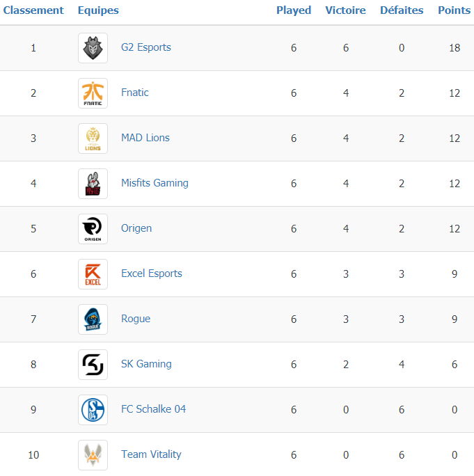The width and height of the screenshot is (474, 476).
Task: Select the Misfits Gaming rabbit logo
Action: coord(93,184)
